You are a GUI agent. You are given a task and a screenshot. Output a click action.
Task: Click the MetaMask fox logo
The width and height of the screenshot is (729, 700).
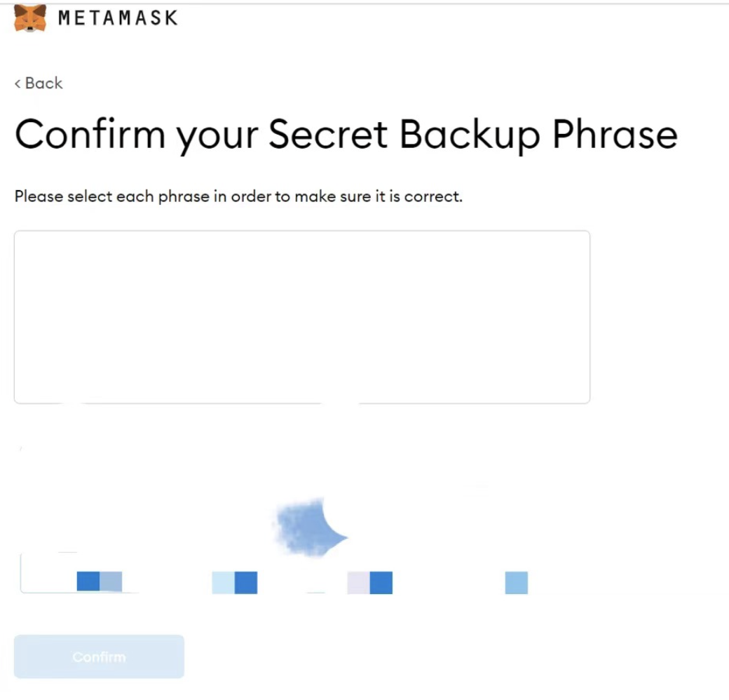tap(29, 18)
